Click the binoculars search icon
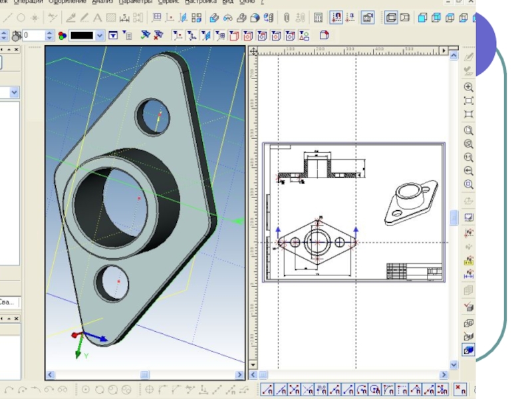The image size is (532, 399). click(228, 18)
